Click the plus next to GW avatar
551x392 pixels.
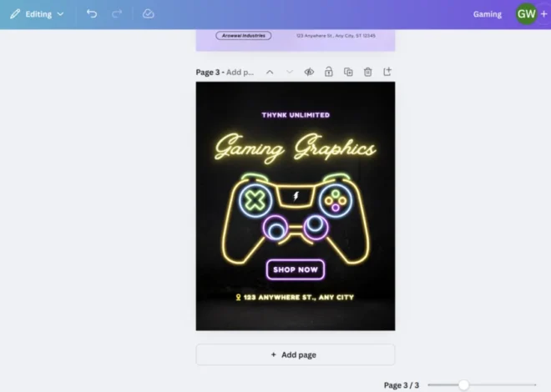544,14
